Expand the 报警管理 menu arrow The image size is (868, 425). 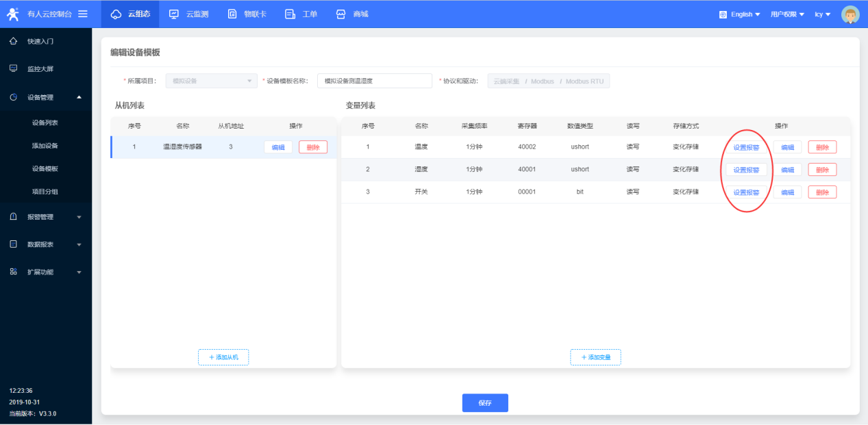point(79,217)
